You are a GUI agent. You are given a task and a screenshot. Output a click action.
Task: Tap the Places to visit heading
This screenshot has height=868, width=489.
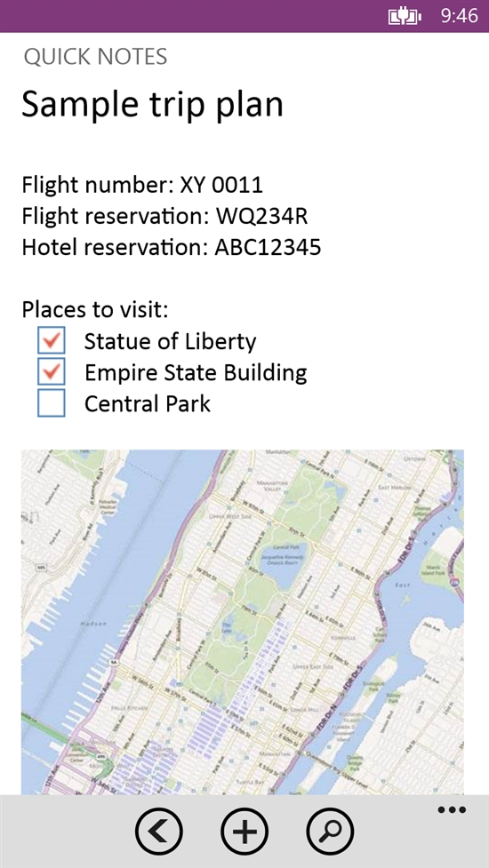[x=95, y=309]
